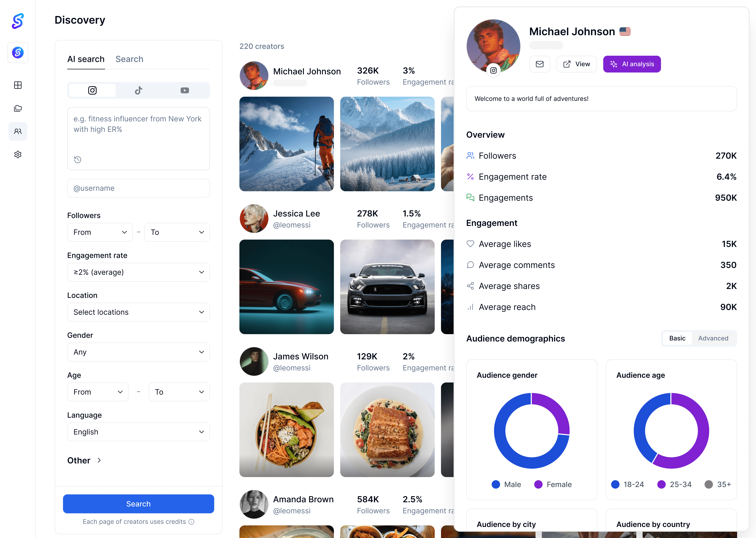
Task: Open the Select locations dropdown
Action: coord(138,312)
